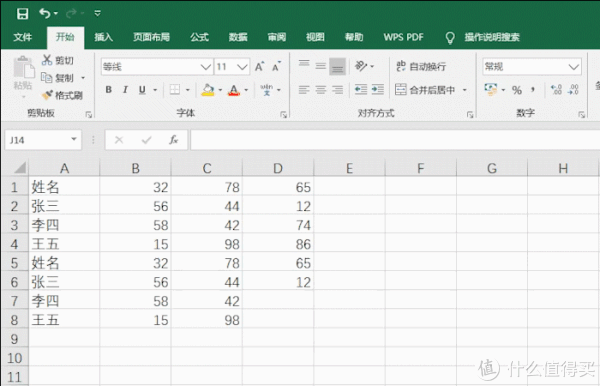Click the text orientation icon

(361, 66)
